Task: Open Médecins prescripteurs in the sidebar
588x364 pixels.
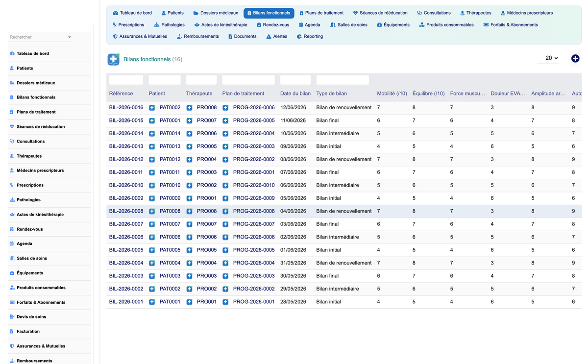Action: tap(40, 170)
